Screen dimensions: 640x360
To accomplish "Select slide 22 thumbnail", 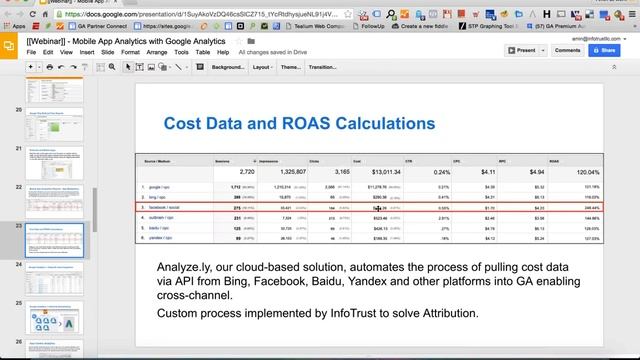I will click(54, 202).
